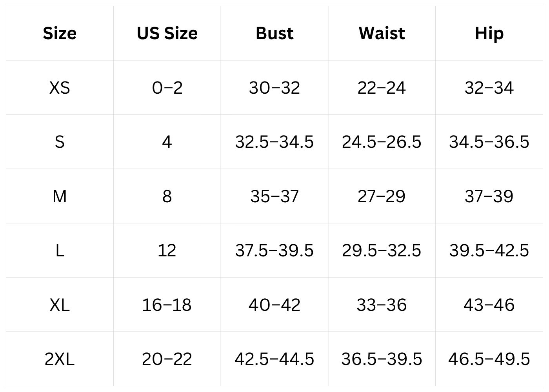This screenshot has width=549, height=392.
Task: Select the M size row label
Action: (60, 196)
